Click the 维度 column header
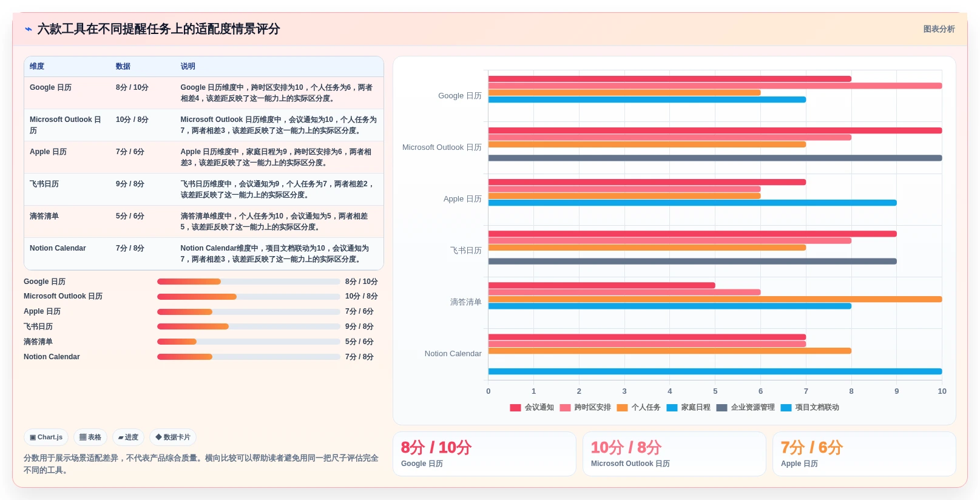980x500 pixels. (37, 66)
